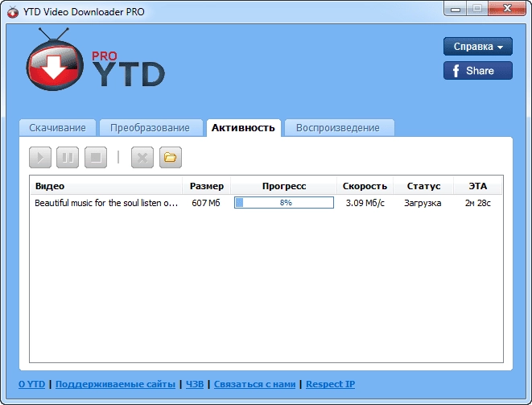
Task: Select the 'Beautiful music for the soul' row
Action: pyautogui.click(x=266, y=203)
